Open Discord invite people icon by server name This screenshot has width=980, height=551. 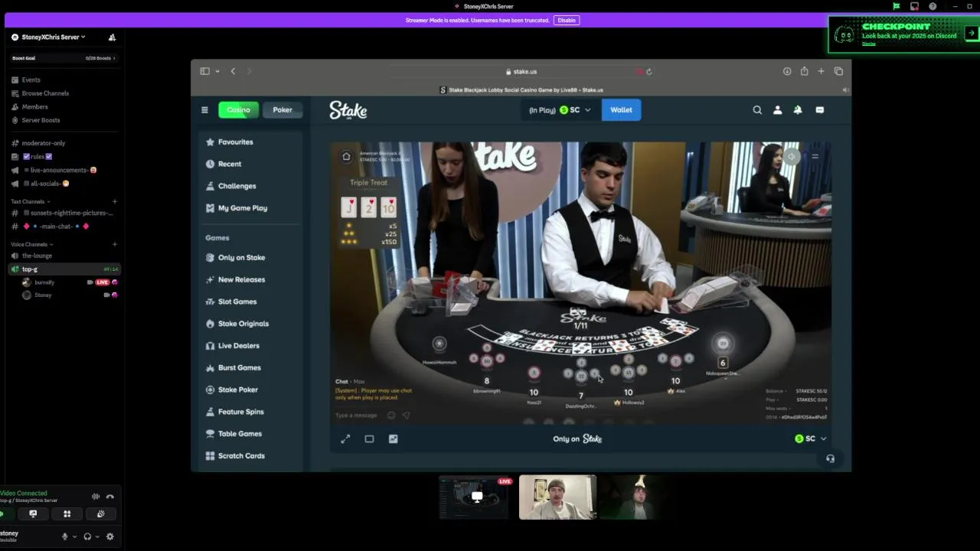(x=112, y=37)
